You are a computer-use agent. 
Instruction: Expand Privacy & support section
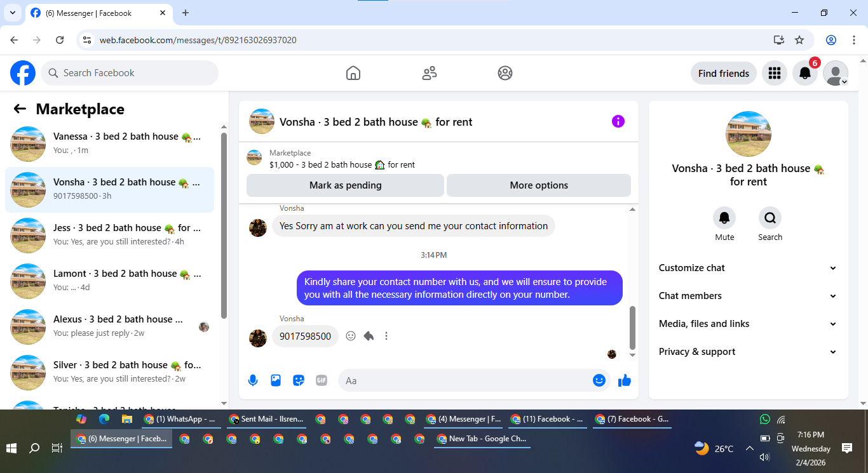(x=748, y=352)
